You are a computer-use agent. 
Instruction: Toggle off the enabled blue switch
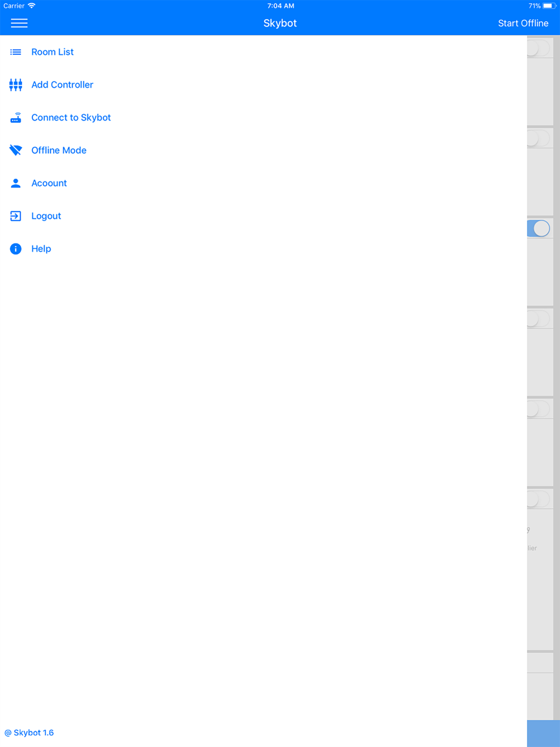coord(539,228)
